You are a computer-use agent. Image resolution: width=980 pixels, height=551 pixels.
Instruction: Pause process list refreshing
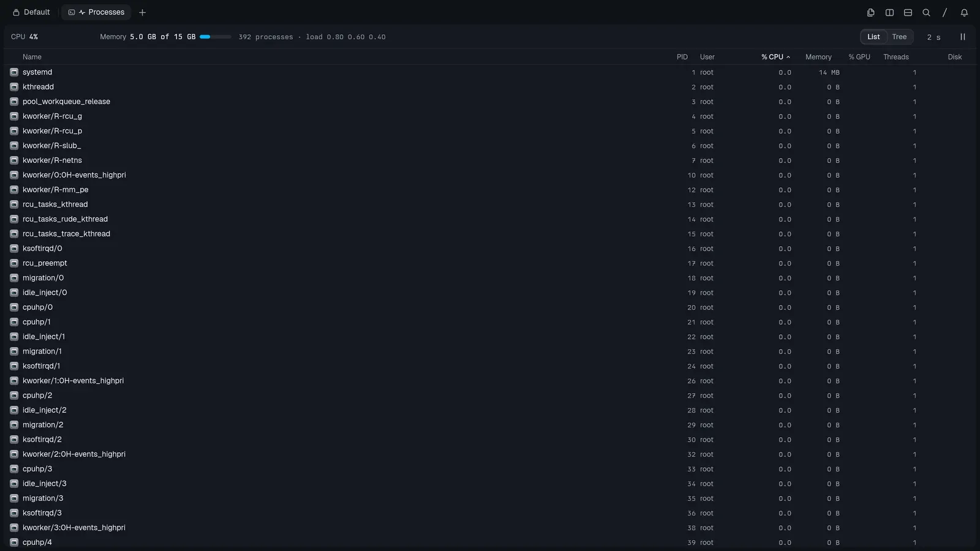(x=963, y=37)
